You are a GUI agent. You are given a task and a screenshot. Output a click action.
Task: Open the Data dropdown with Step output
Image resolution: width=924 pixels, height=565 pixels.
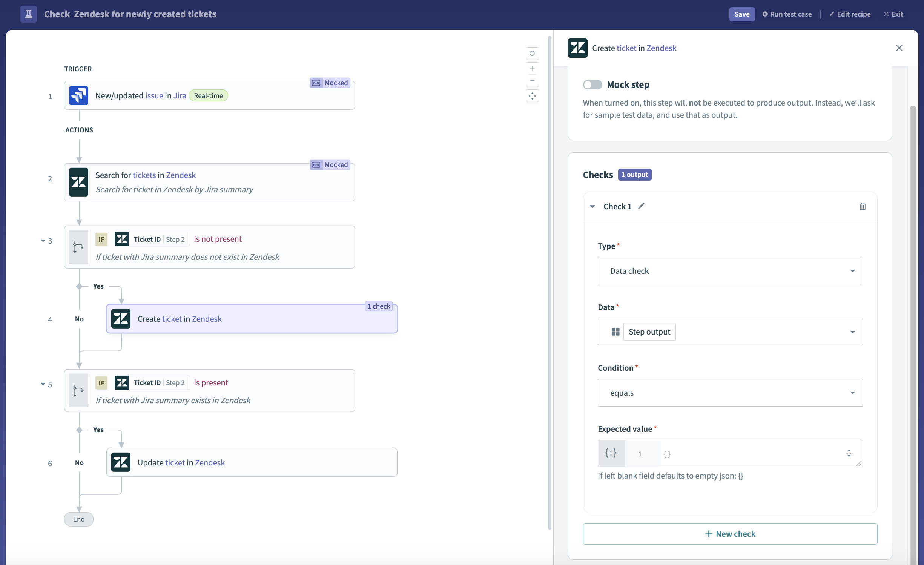coord(730,332)
